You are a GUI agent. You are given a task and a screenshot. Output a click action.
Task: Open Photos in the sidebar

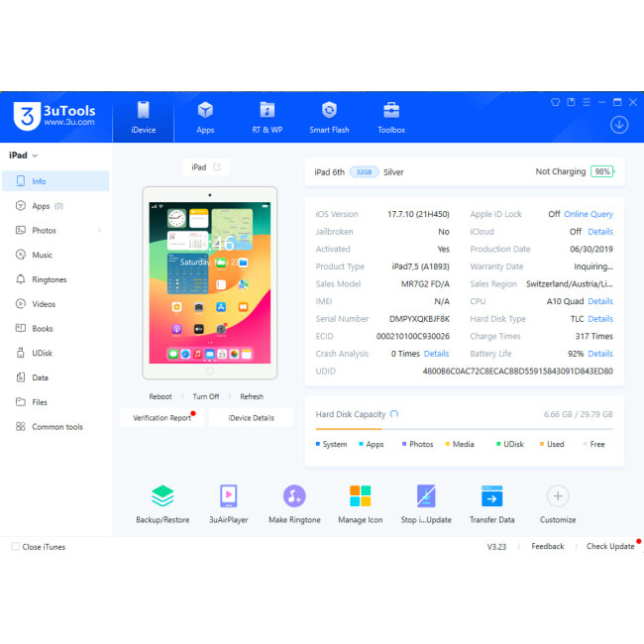coord(55,231)
